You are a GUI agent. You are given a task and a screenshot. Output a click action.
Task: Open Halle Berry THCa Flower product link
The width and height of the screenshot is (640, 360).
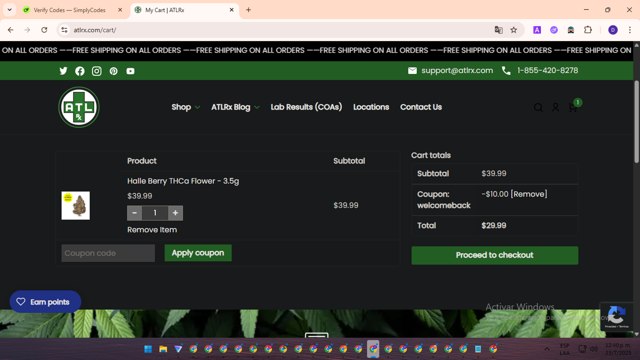click(x=183, y=181)
